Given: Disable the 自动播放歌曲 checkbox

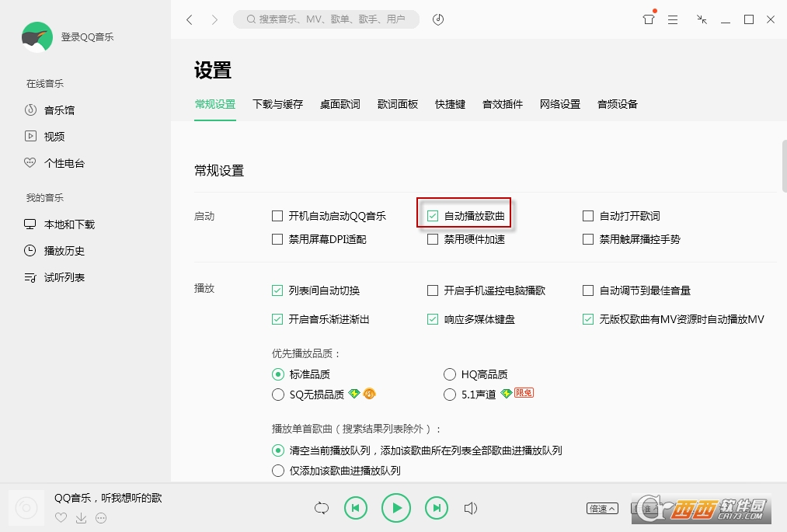Looking at the screenshot, I should (432, 215).
